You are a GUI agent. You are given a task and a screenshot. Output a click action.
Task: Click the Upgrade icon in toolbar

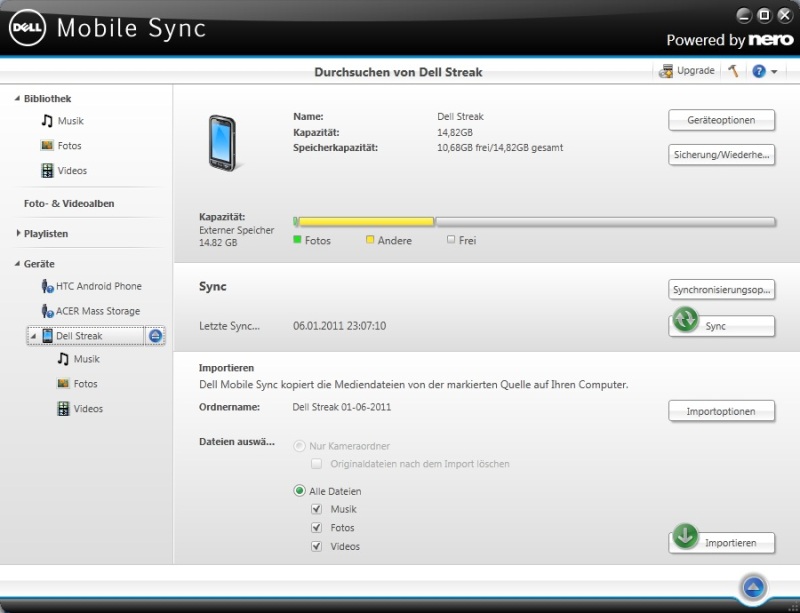pyautogui.click(x=667, y=71)
